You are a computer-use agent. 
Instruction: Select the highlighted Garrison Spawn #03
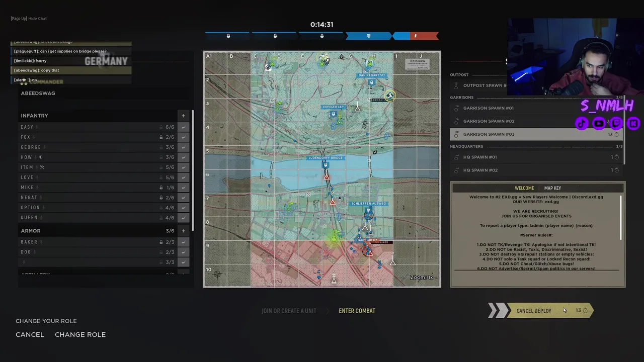pos(536,134)
